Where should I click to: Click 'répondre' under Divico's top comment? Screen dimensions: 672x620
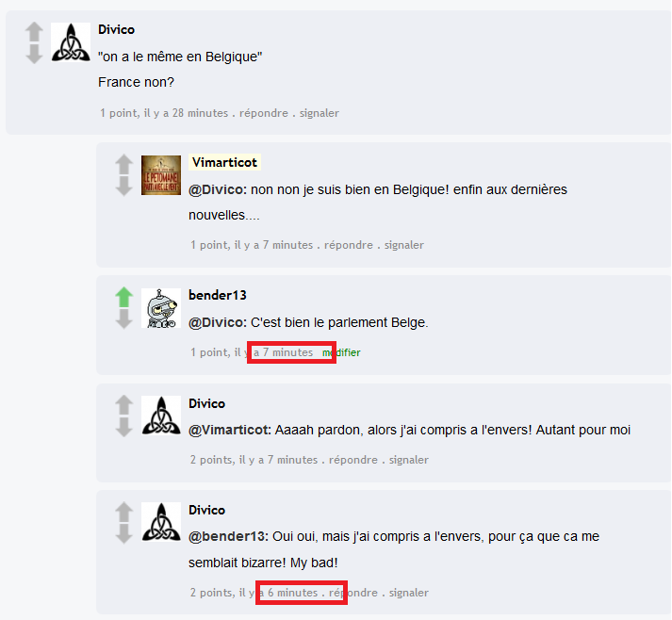(x=264, y=113)
